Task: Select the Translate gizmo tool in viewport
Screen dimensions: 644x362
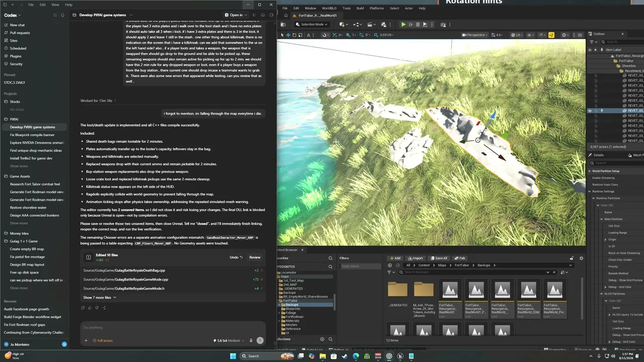Action: (288, 35)
